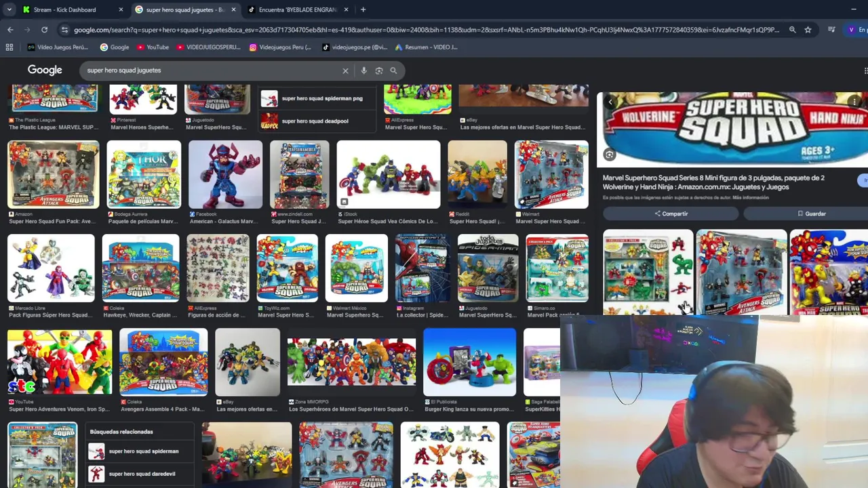Open a new browser tab
868x488 pixels.
coord(363,9)
